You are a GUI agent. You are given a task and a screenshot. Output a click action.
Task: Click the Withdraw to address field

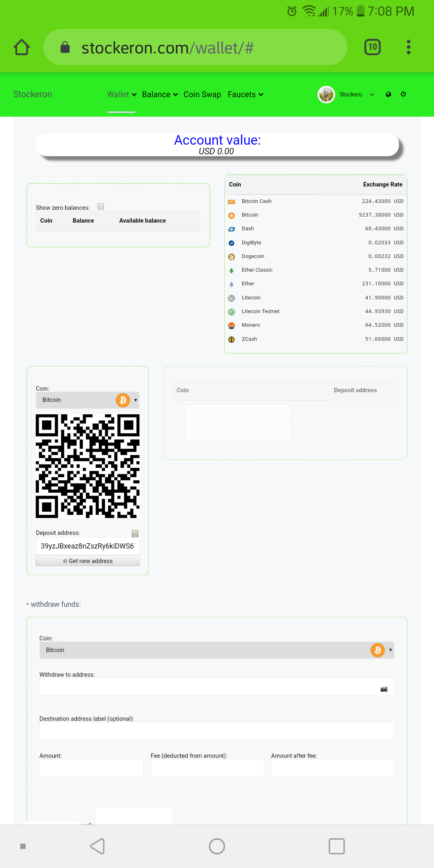coord(217,687)
